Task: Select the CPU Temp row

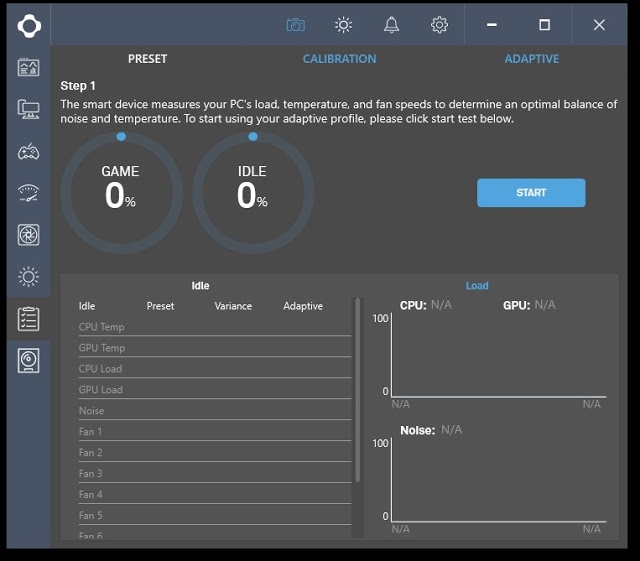Action: click(x=215, y=327)
